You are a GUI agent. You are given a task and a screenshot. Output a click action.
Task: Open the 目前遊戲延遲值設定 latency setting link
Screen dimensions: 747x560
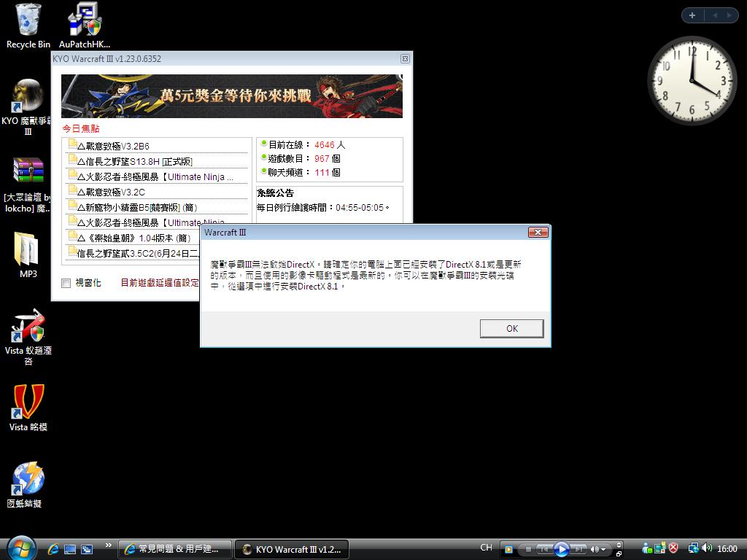tap(160, 282)
